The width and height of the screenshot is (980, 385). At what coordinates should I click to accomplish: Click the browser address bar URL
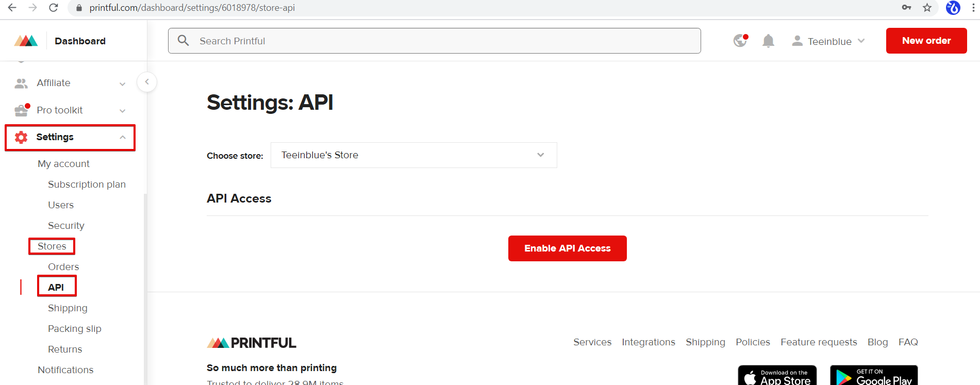(x=192, y=8)
